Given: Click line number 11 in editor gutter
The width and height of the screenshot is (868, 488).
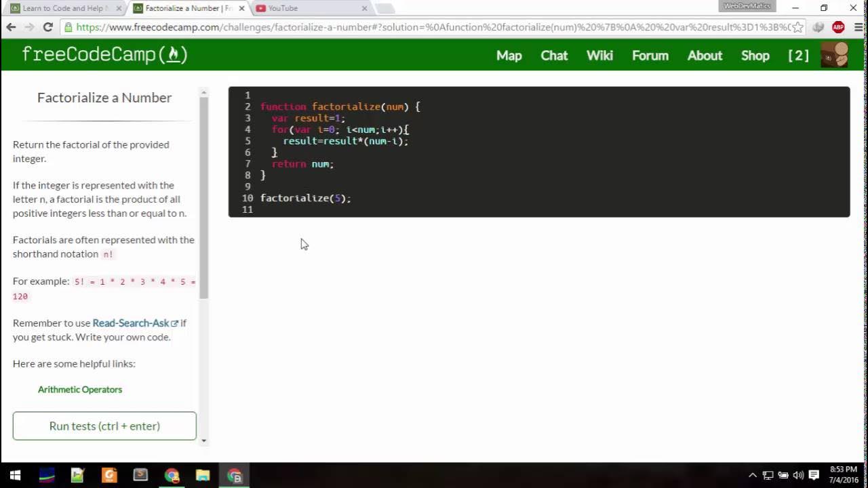Looking at the screenshot, I should coord(248,209).
